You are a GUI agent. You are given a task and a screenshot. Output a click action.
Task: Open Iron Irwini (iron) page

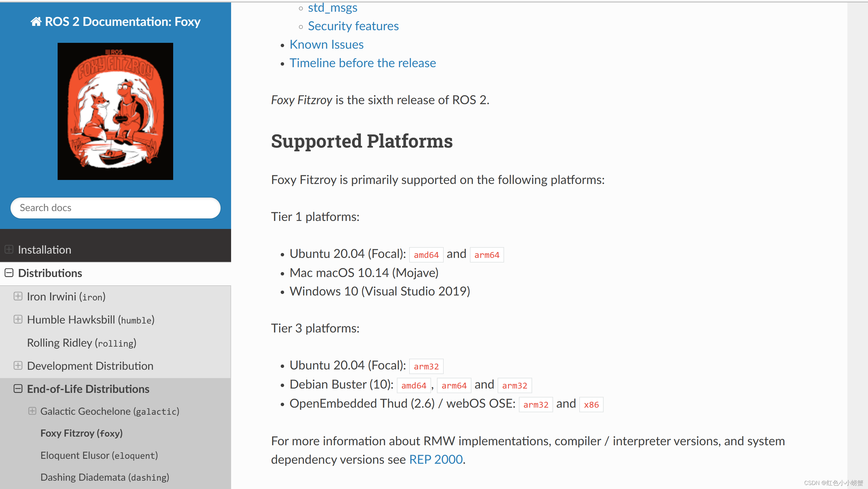(66, 296)
